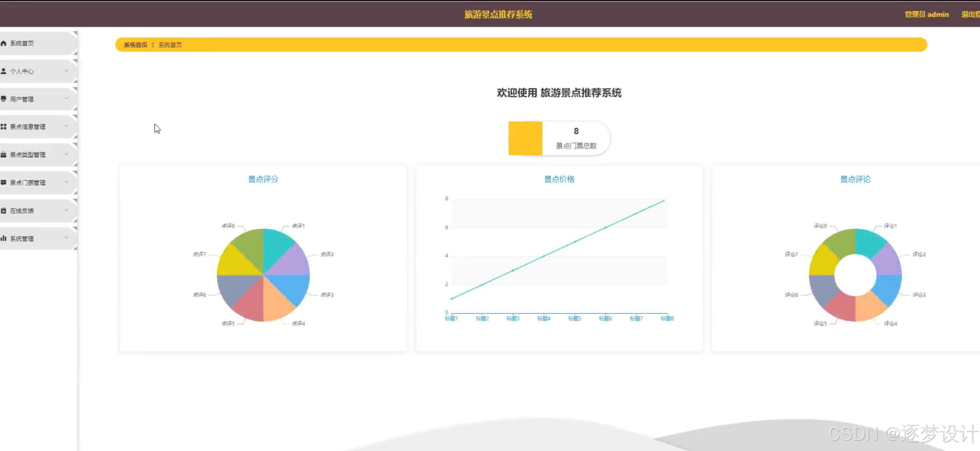Click 管理员 admin in the top bar
This screenshot has width=980, height=451.
tap(927, 14)
